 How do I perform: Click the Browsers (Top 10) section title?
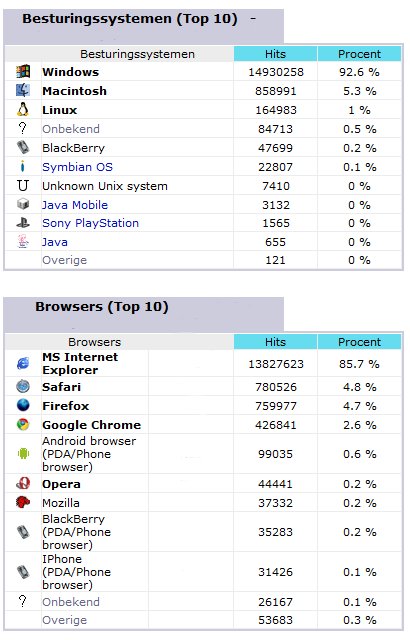[x=102, y=307]
